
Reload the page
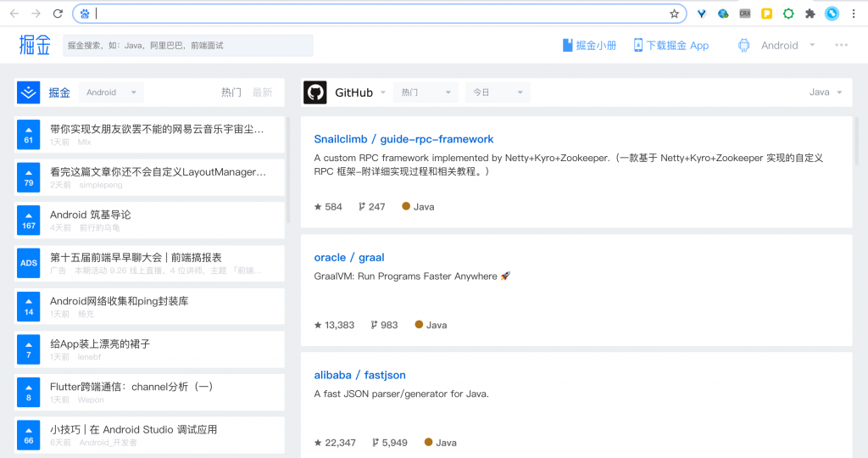pyautogui.click(x=58, y=14)
